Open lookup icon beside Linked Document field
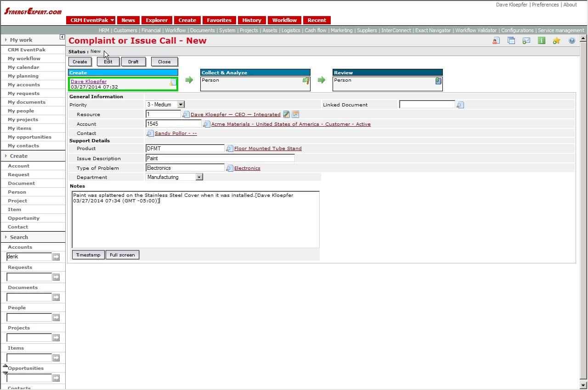 click(x=460, y=105)
